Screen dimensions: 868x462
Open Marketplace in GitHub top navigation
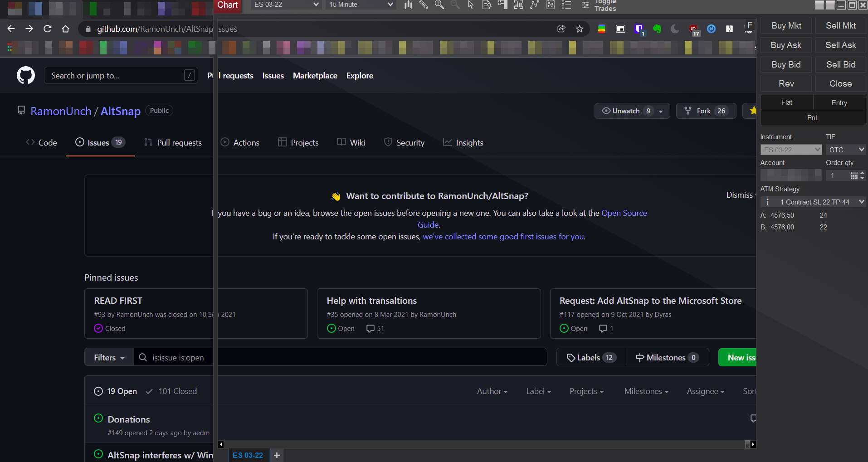click(315, 76)
